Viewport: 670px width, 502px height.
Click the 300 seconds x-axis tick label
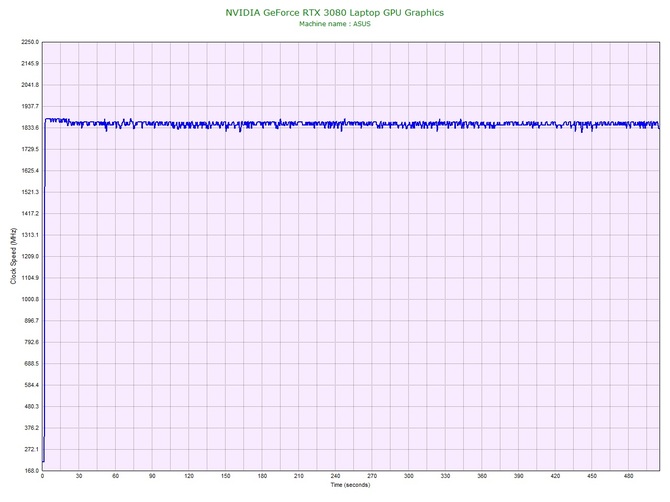coord(408,476)
